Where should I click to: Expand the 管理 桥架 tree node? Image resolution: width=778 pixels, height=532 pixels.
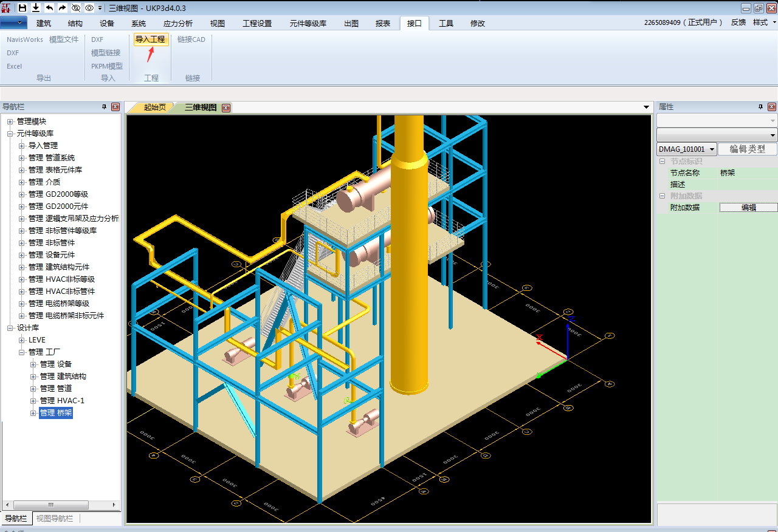pyautogui.click(x=34, y=413)
